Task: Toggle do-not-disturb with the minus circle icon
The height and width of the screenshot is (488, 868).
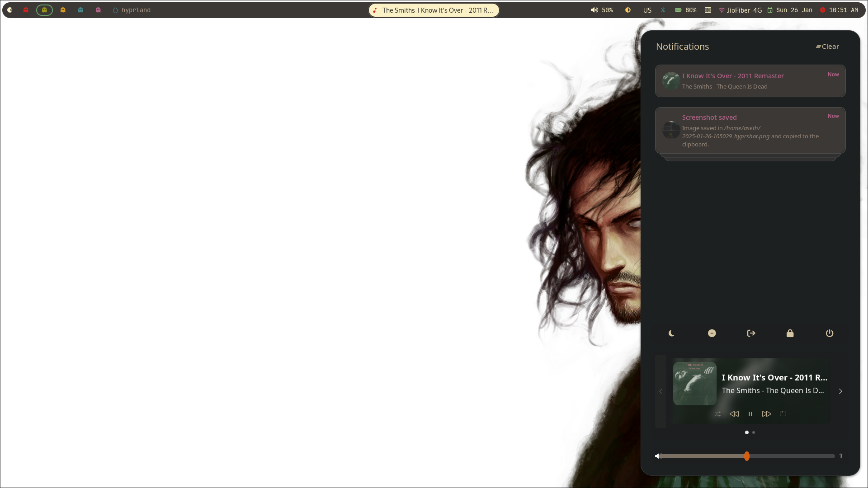Action: (712, 333)
